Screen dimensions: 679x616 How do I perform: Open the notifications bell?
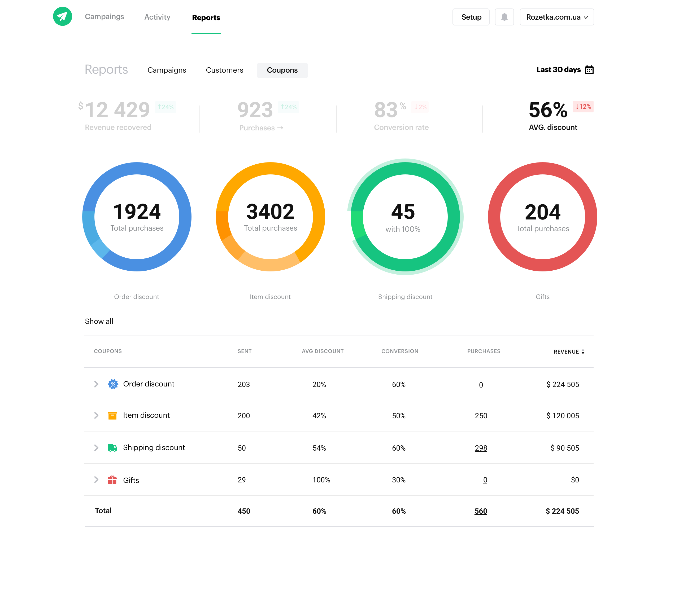(x=504, y=17)
